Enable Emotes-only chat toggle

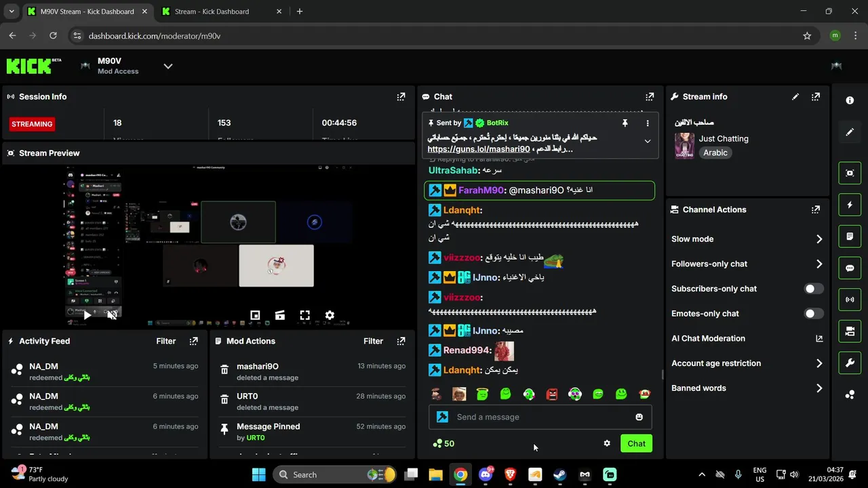click(814, 314)
